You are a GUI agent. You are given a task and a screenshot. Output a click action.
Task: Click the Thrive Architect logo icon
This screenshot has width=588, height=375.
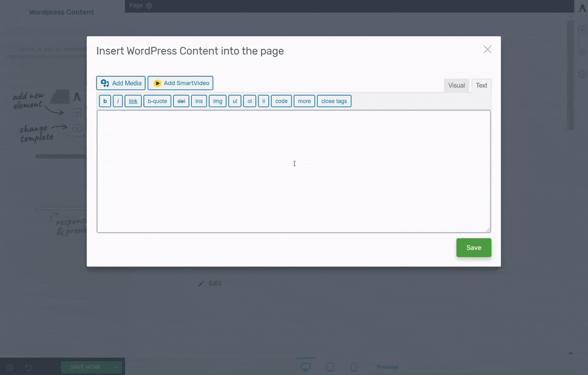(x=582, y=8)
